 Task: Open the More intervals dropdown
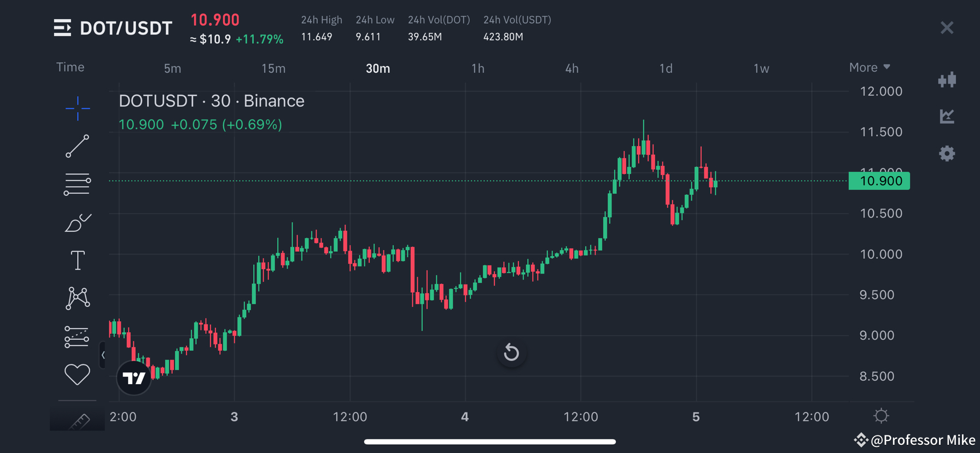click(x=868, y=67)
